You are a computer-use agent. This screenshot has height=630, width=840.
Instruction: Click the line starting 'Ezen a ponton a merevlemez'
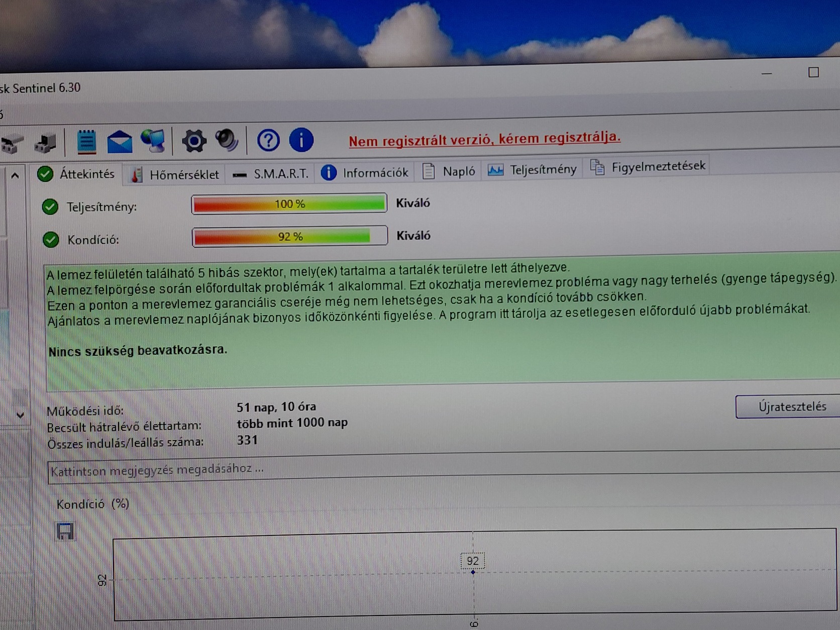coord(347,301)
